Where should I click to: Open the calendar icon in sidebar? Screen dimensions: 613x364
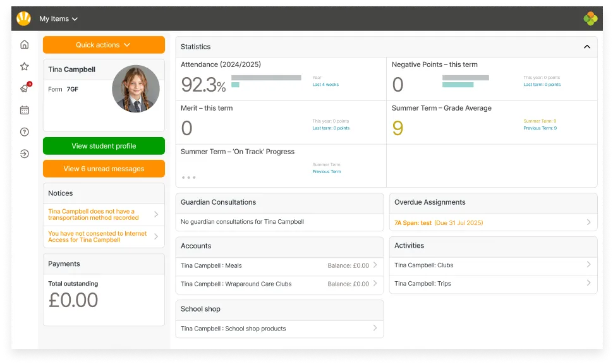[25, 110]
